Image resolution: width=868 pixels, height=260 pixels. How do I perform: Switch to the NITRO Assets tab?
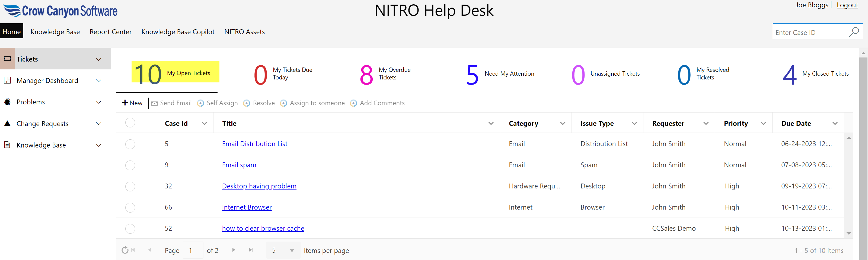tap(244, 32)
